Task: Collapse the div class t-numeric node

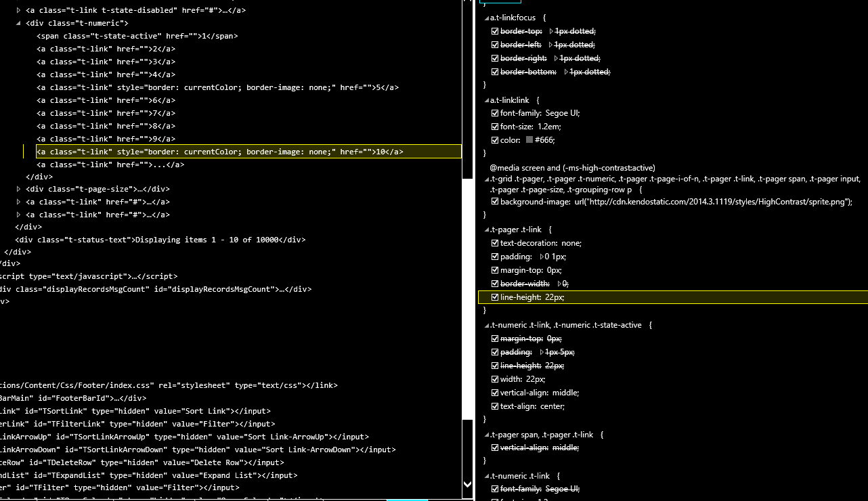Action: pos(19,23)
